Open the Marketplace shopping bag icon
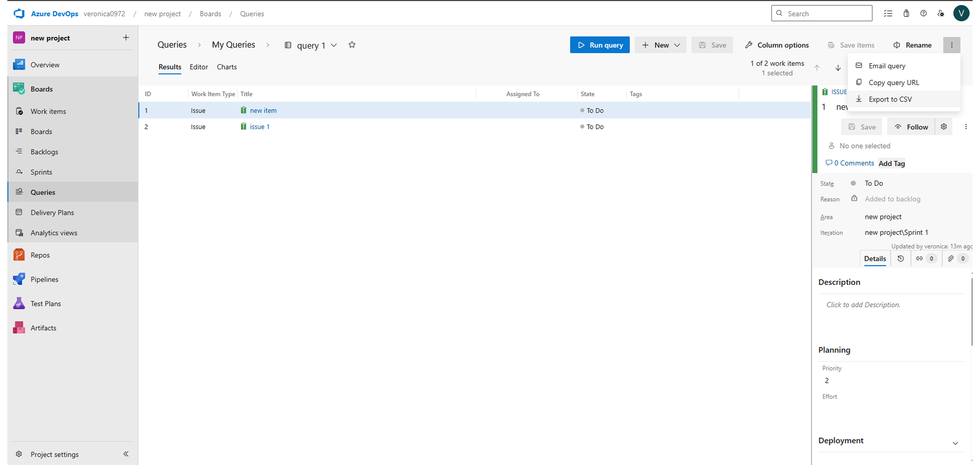Screen dimensions: 980x465 pyautogui.click(x=906, y=14)
